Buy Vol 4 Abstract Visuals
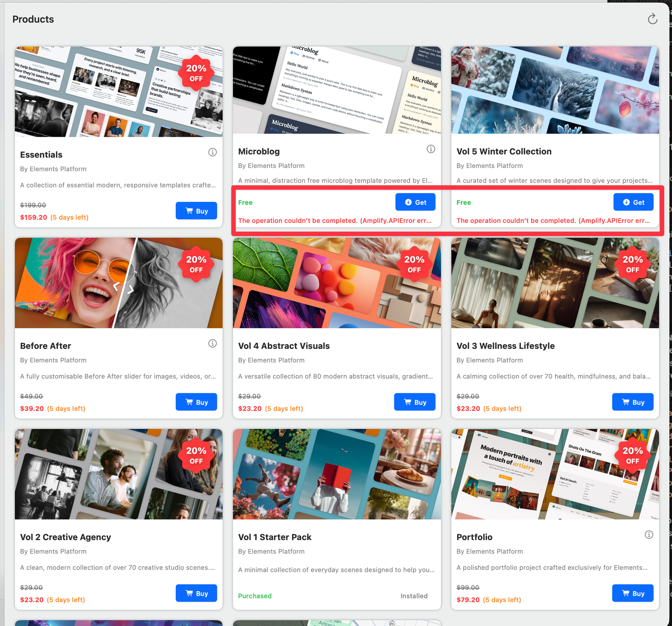 click(x=414, y=402)
